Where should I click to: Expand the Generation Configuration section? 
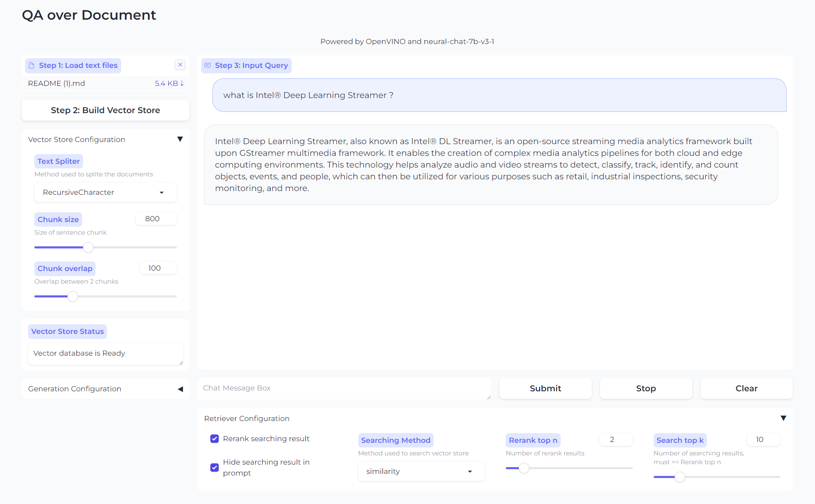180,389
